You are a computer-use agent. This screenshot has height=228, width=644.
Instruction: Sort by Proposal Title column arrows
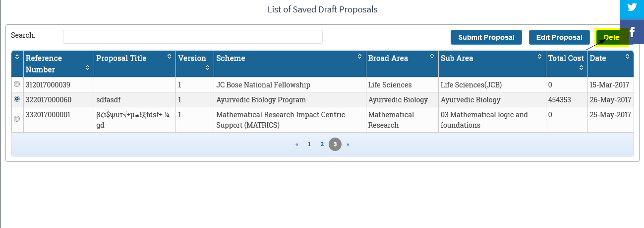[x=170, y=56]
